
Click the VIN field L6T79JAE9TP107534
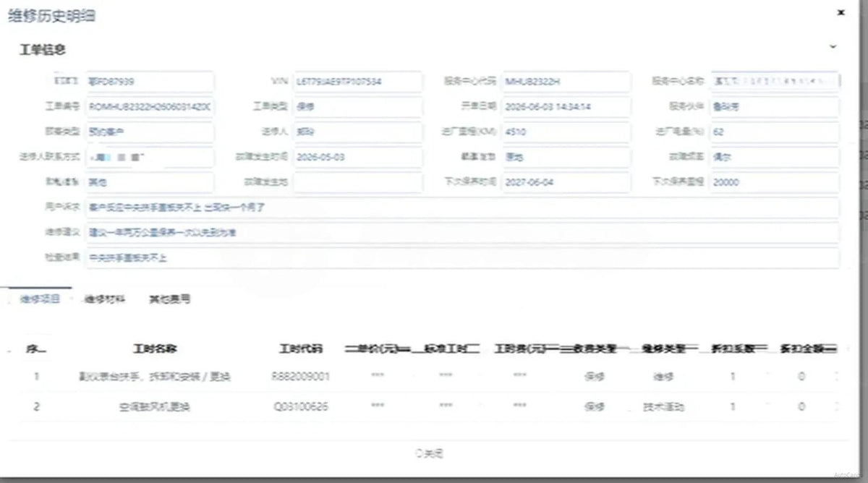pos(357,82)
